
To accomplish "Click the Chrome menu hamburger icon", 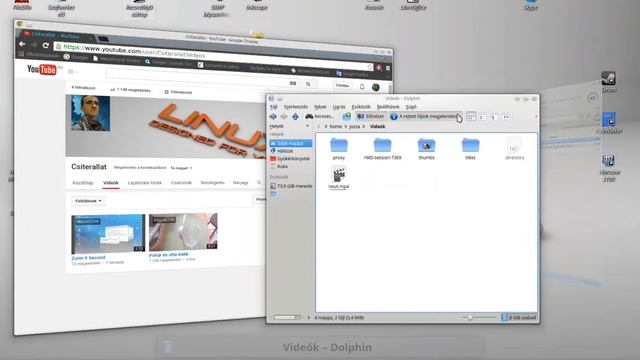I will click(388, 68).
